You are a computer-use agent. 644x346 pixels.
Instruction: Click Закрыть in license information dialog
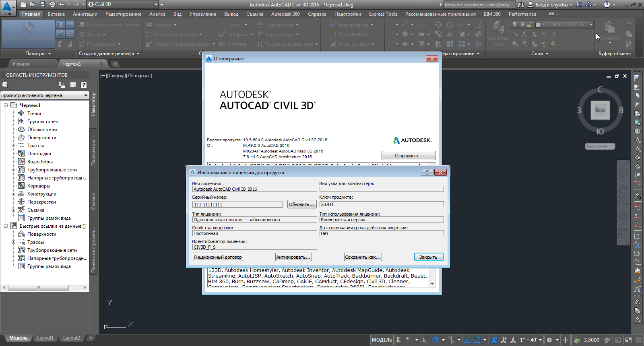click(428, 257)
